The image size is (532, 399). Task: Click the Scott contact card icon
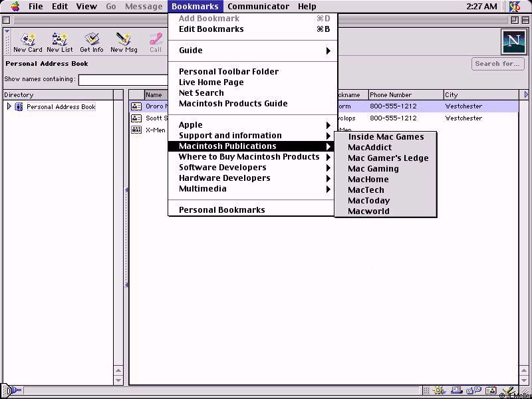[136, 118]
